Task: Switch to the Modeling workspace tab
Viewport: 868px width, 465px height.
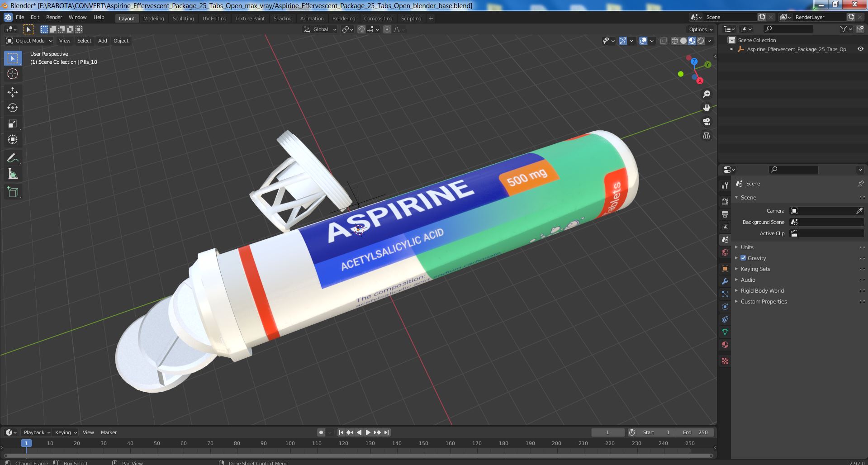Action: pyautogui.click(x=153, y=19)
